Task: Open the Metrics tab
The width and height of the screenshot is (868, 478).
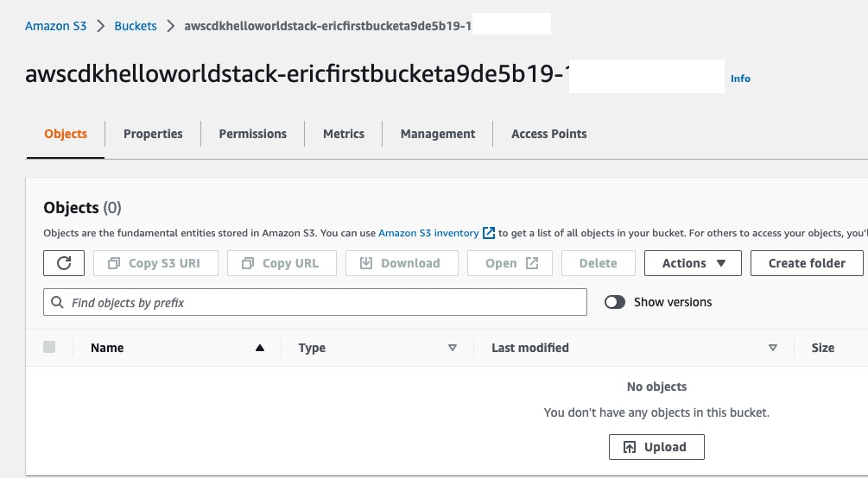Action: (344, 134)
